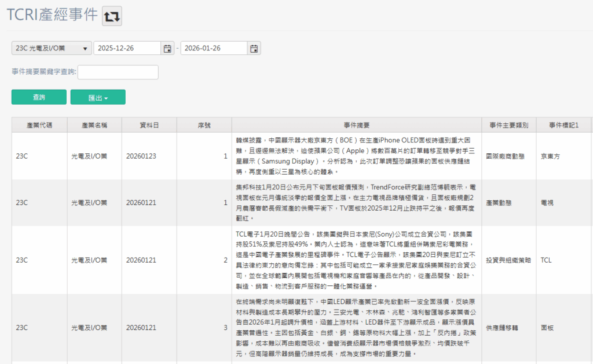Open the end date calendar picker icon

point(254,48)
